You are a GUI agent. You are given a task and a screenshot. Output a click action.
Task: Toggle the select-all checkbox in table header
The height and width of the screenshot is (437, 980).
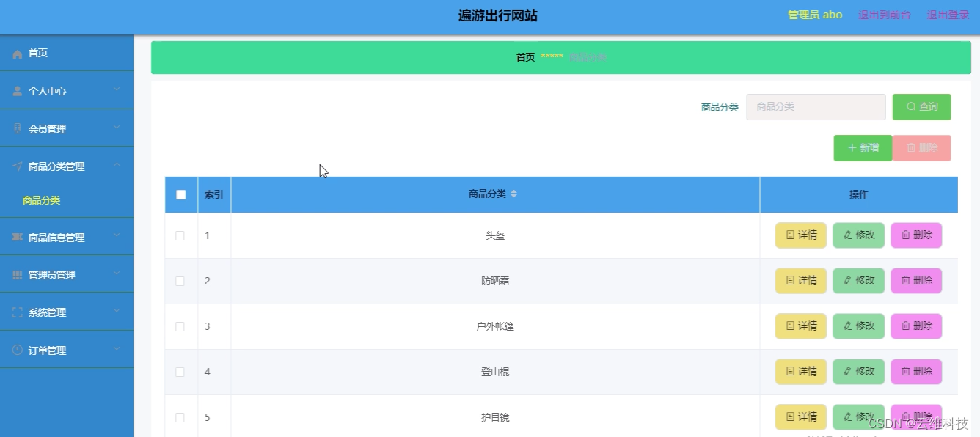(181, 195)
